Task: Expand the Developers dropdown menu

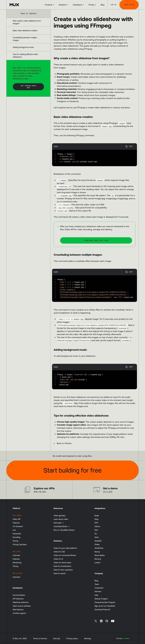Action: pos(78,5)
